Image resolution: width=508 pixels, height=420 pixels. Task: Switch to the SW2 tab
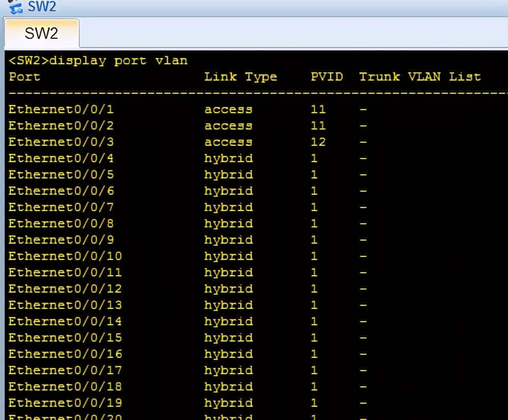coord(41,34)
